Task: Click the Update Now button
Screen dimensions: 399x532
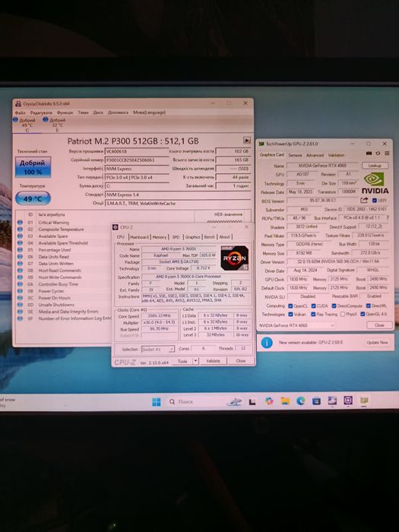Action: (x=377, y=342)
